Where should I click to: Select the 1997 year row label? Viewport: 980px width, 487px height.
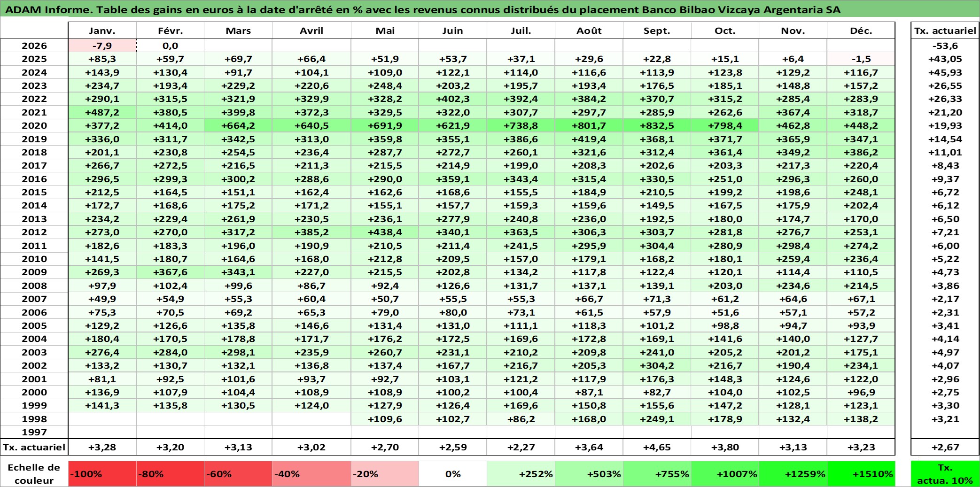tap(34, 432)
